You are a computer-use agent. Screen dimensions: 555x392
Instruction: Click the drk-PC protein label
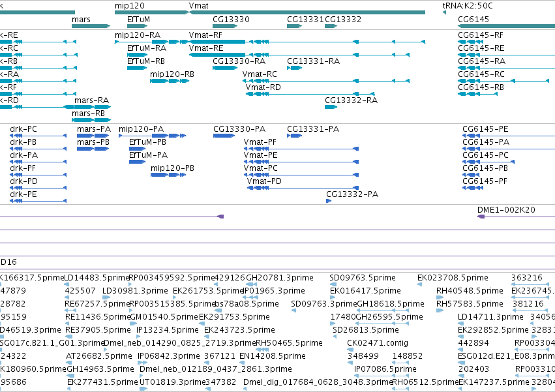pos(23,129)
